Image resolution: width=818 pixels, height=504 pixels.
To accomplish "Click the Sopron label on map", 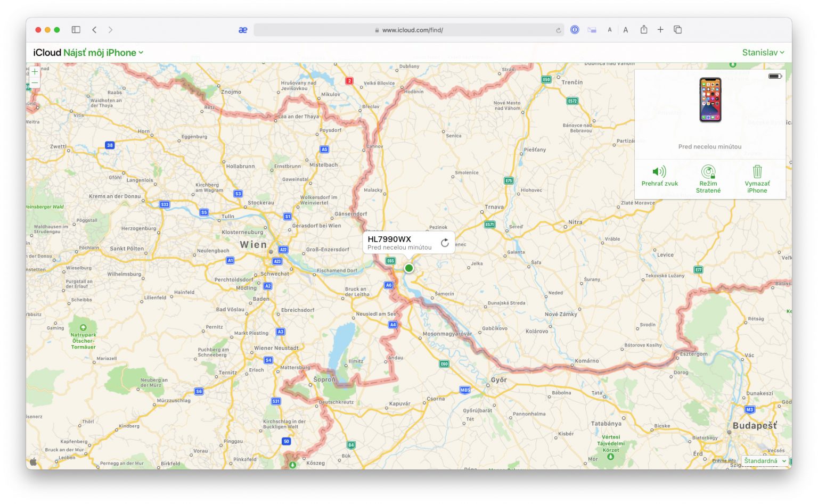I will click(324, 379).
